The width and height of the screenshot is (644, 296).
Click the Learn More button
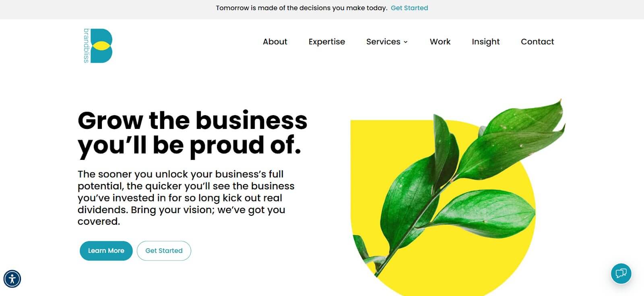[106, 250]
